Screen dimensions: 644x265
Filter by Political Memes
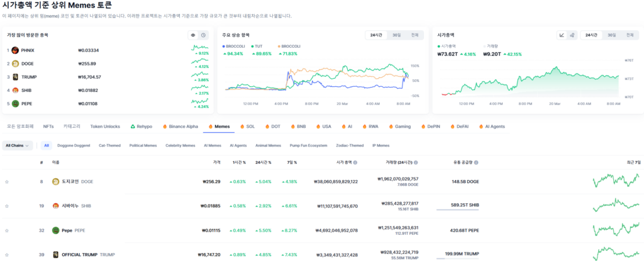(143, 145)
